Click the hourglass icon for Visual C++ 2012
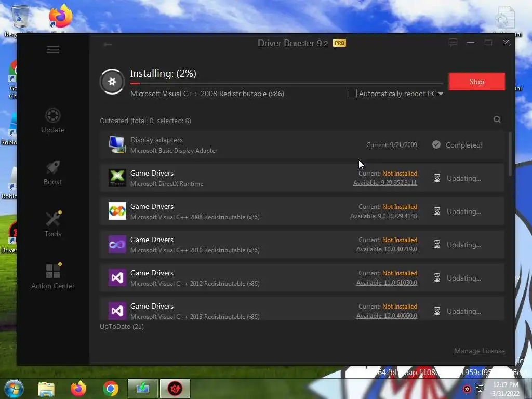The height and width of the screenshot is (399, 532). click(x=437, y=277)
